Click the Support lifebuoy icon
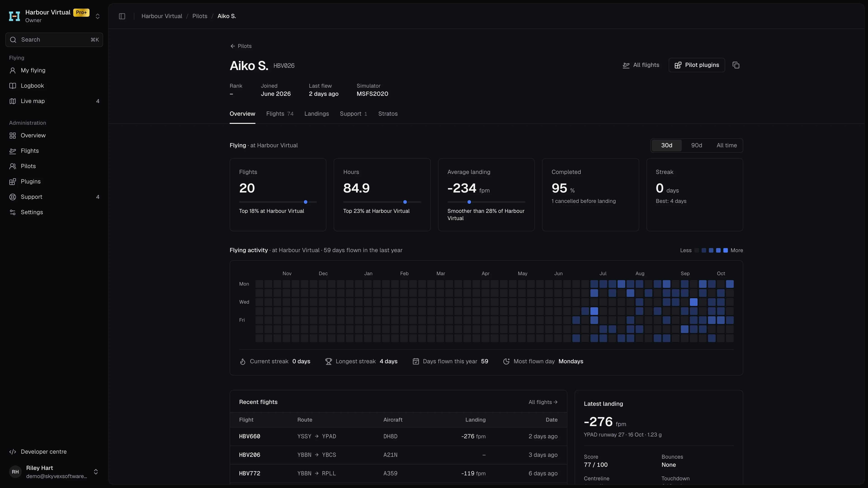 [13, 197]
